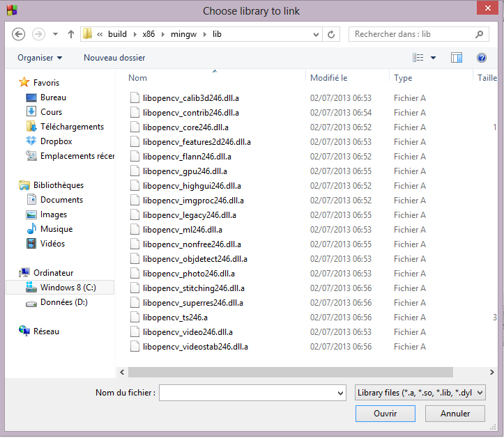Click the up one level arrow
The width and height of the screenshot is (504, 438).
coord(70,34)
